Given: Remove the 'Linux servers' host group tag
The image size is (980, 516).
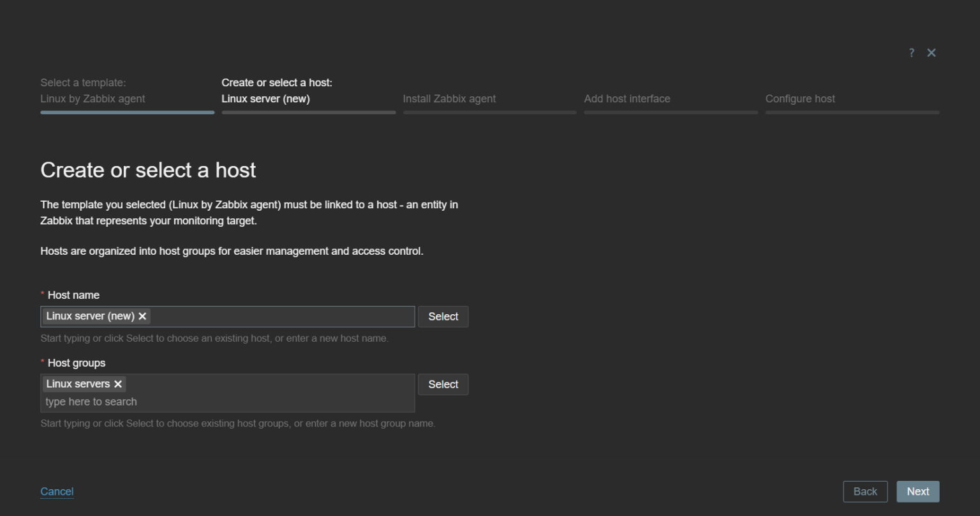Looking at the screenshot, I should click(x=117, y=384).
